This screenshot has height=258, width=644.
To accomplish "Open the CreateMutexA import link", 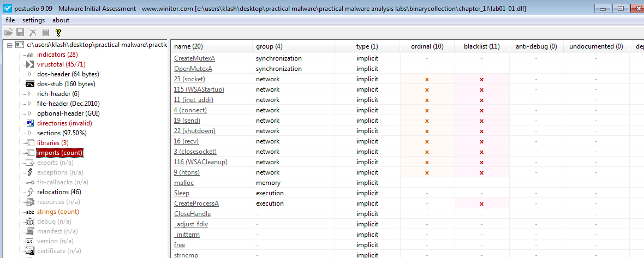I will [x=194, y=58].
